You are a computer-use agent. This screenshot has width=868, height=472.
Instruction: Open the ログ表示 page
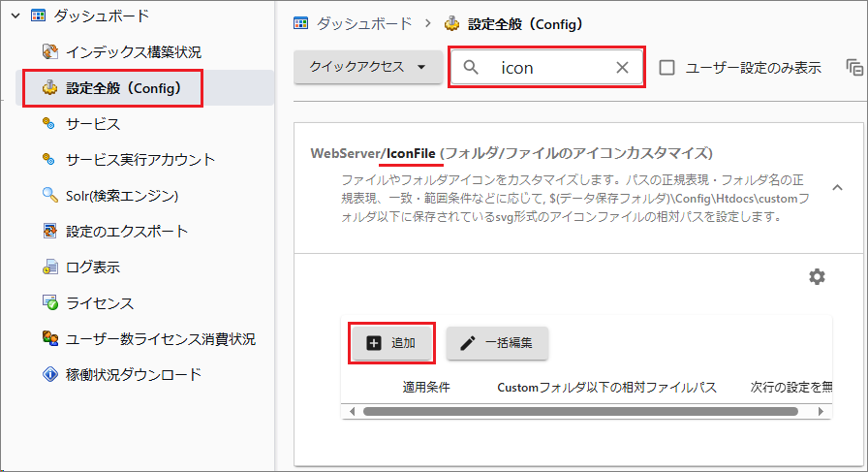(x=93, y=267)
